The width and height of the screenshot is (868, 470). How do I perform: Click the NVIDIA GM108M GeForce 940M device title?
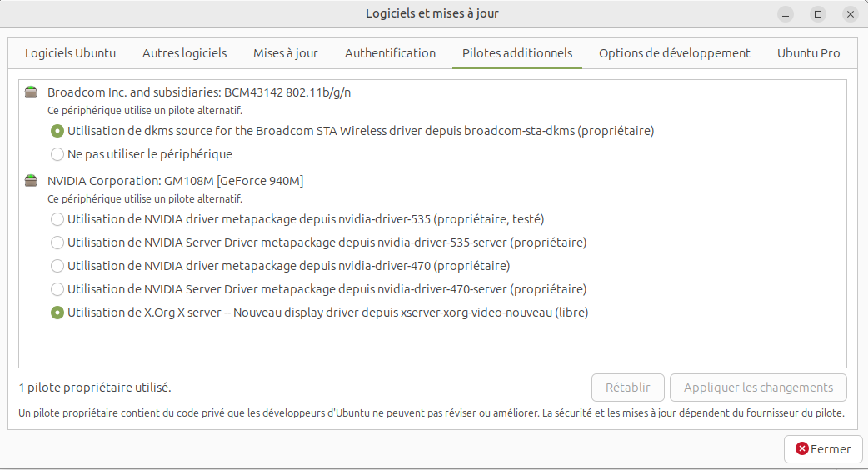click(x=176, y=181)
